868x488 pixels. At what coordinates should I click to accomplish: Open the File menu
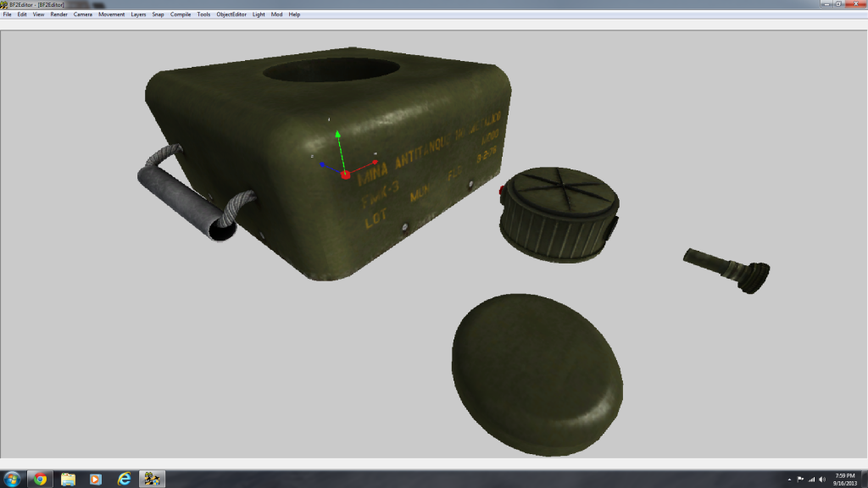pyautogui.click(x=7, y=14)
